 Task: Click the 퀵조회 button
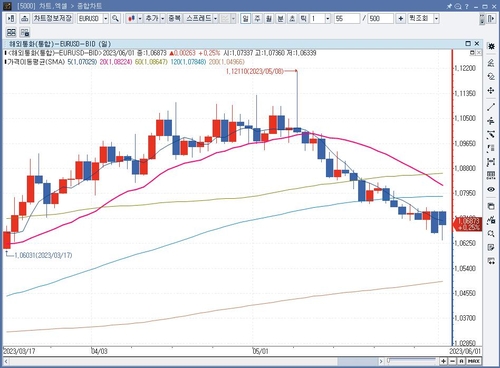point(420,19)
